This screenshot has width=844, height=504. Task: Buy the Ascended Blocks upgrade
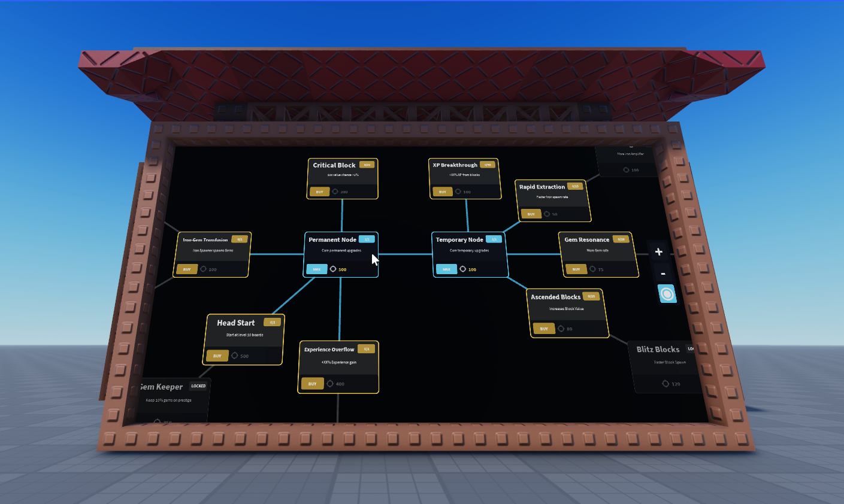[x=544, y=329]
